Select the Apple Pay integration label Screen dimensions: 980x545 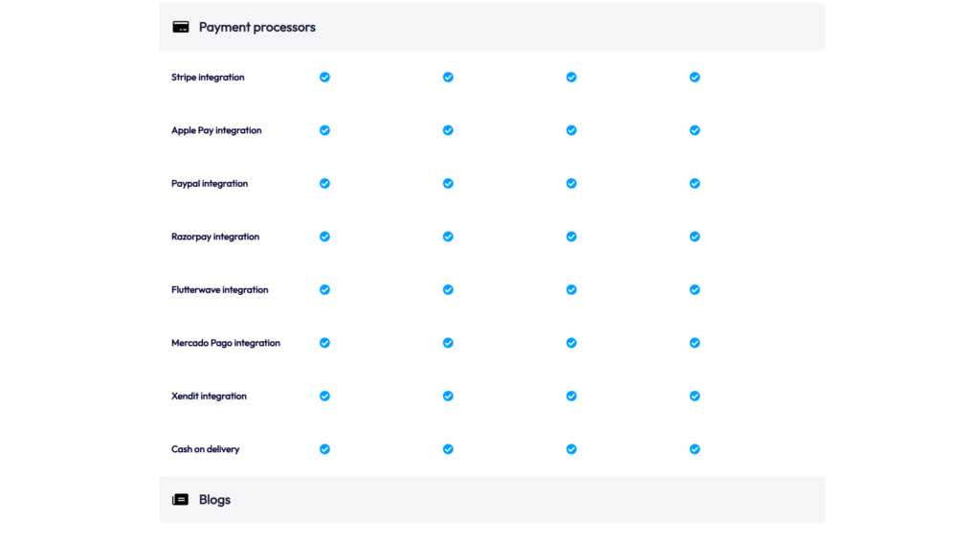click(x=216, y=130)
